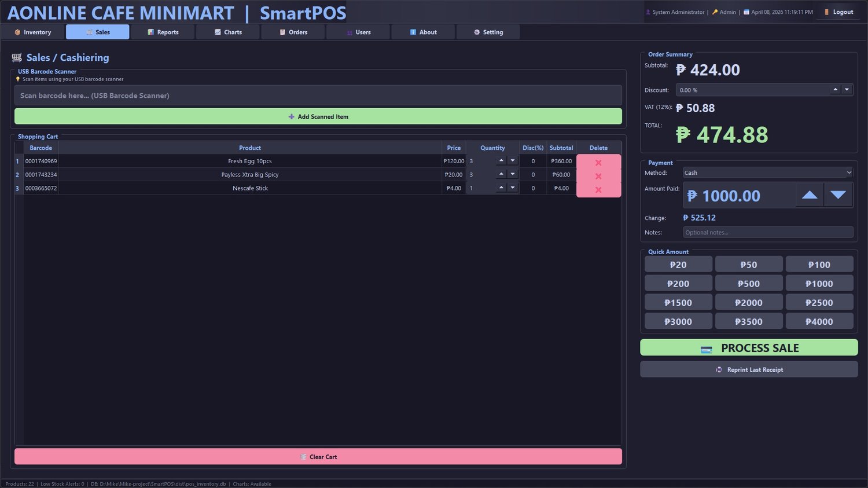Click the Fresh Egg 10pcs product name
Viewport: 868px width, 488px height.
(250, 161)
